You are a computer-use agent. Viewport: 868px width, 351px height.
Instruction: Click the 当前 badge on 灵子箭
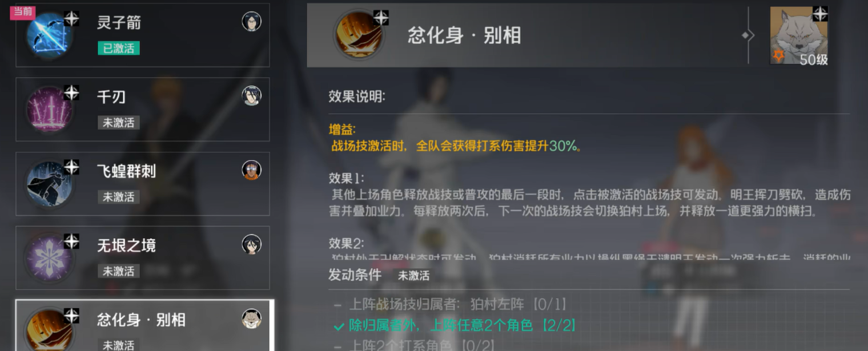pyautogui.click(x=23, y=12)
